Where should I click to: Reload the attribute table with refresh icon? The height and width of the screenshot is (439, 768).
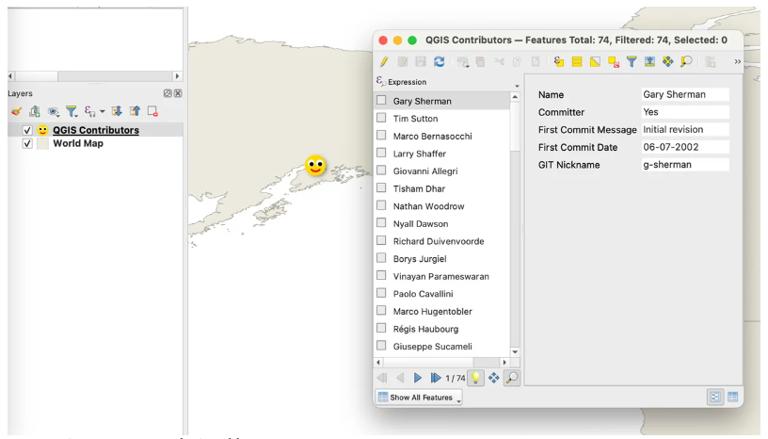[x=439, y=62]
